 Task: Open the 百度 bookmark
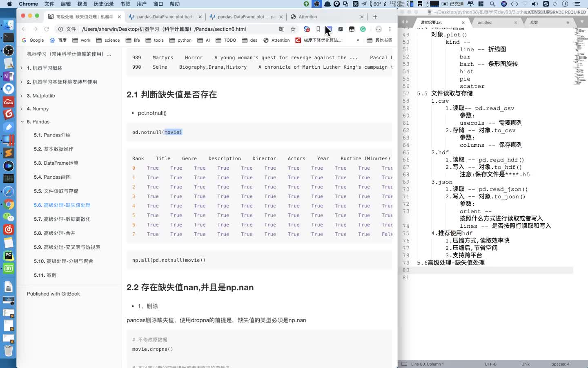(58, 40)
